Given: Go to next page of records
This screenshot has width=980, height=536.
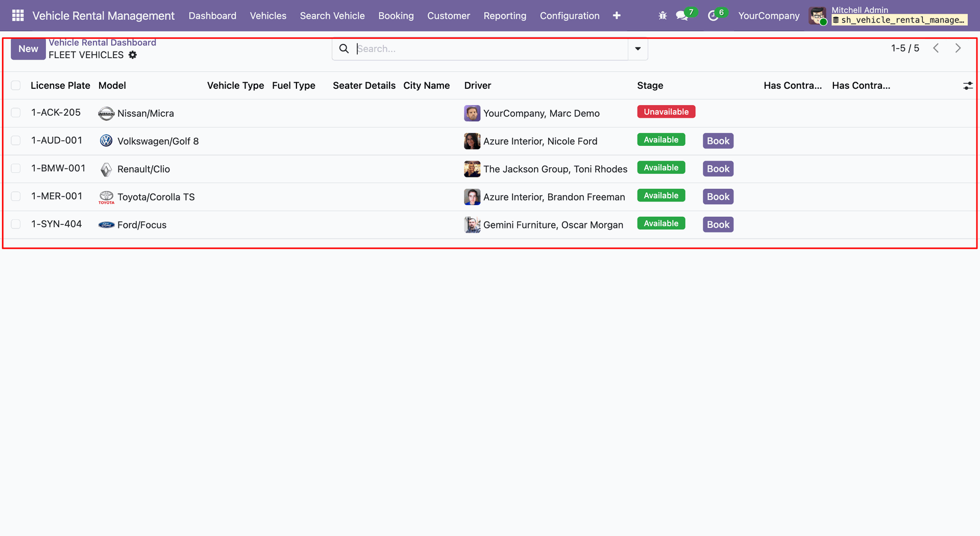Looking at the screenshot, I should tap(958, 48).
